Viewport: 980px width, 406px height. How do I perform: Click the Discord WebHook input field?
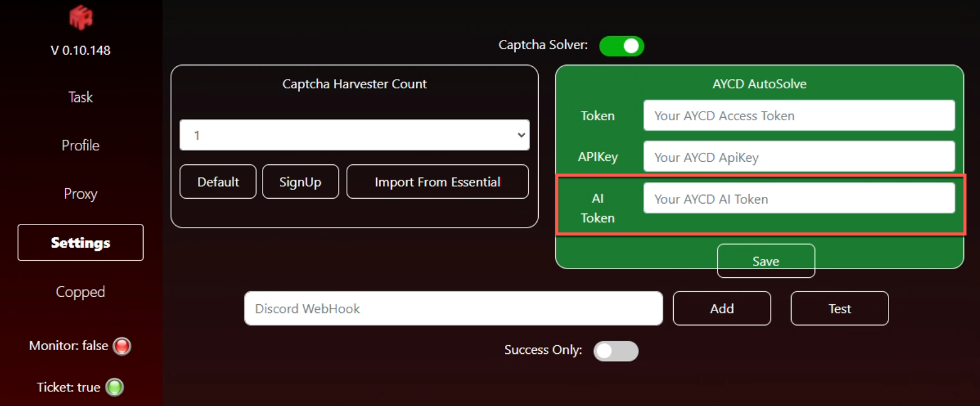[x=453, y=308]
